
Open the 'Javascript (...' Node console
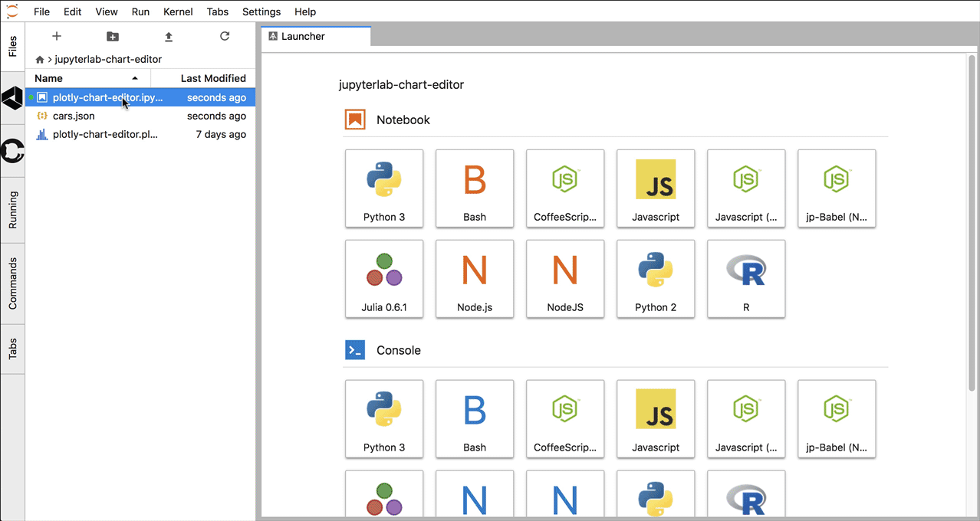coord(746,419)
